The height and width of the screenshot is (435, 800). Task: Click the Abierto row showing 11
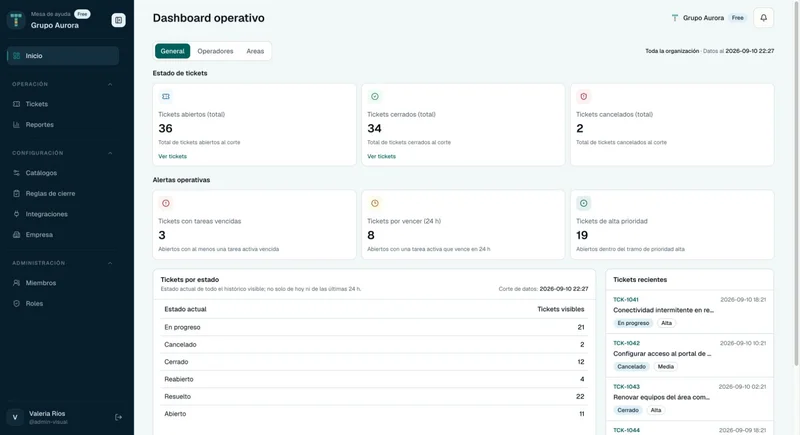tap(374, 414)
